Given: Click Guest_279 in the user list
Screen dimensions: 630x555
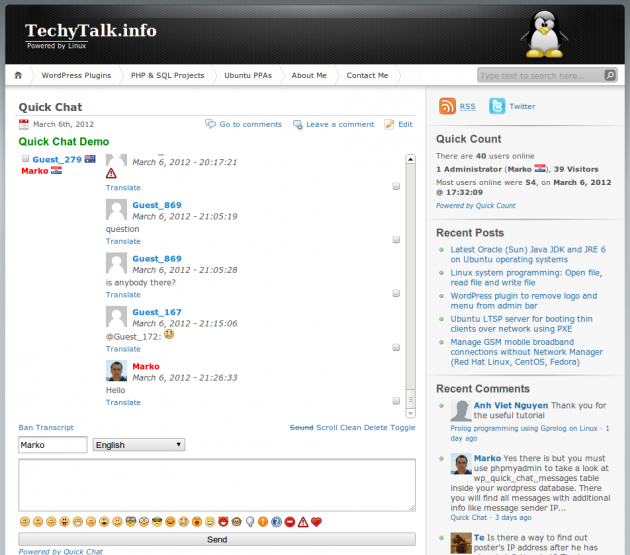Looking at the screenshot, I should click(57, 160).
